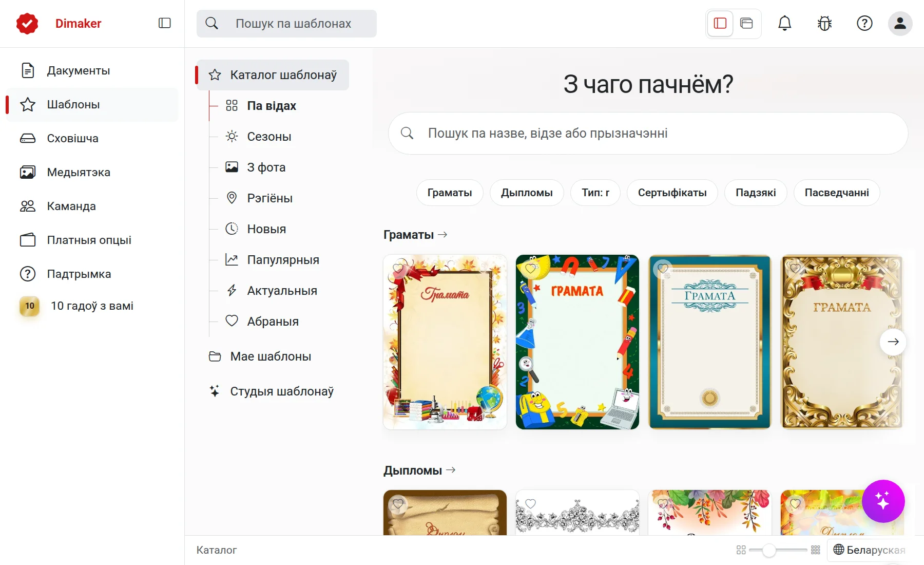Viewport: 924px width, 565px height.
Task: Collapse the left sidebar panel icon
Action: (x=164, y=23)
